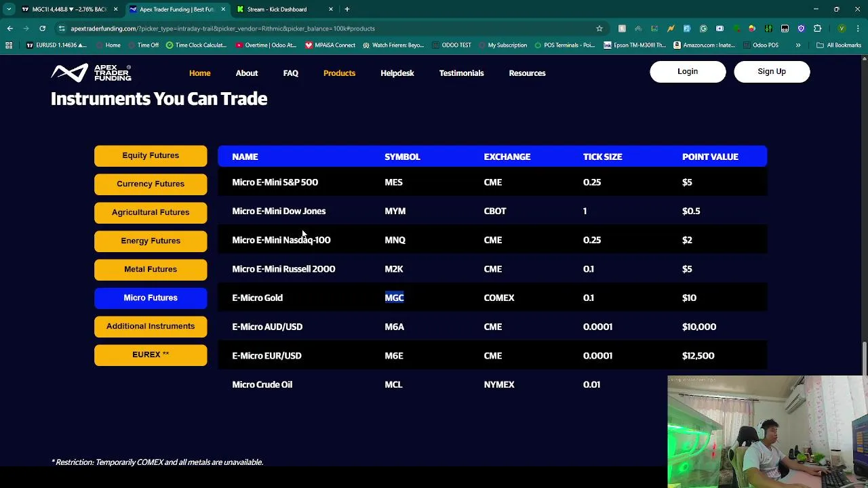Open the profile avatar 'V'

842,28
